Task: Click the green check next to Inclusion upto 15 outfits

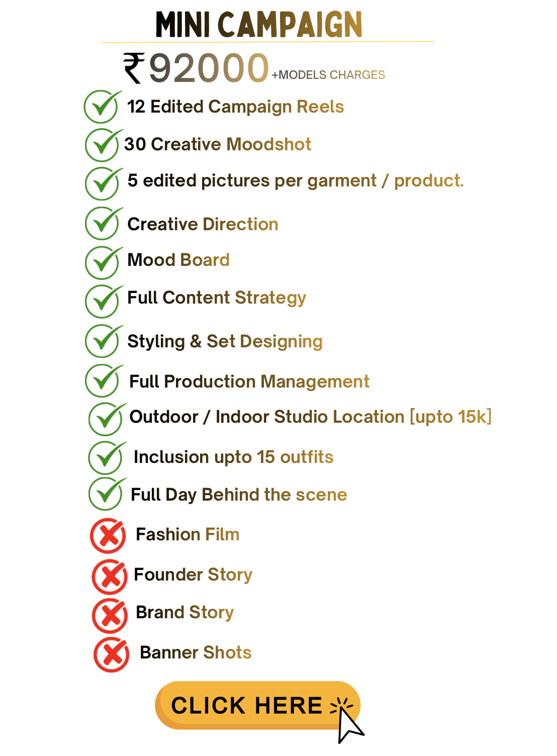Action: click(x=107, y=457)
